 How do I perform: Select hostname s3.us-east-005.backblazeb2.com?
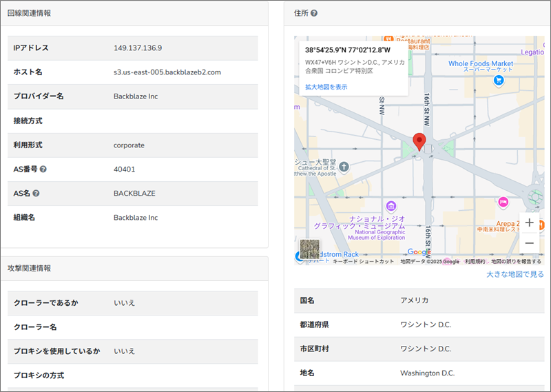(x=167, y=72)
